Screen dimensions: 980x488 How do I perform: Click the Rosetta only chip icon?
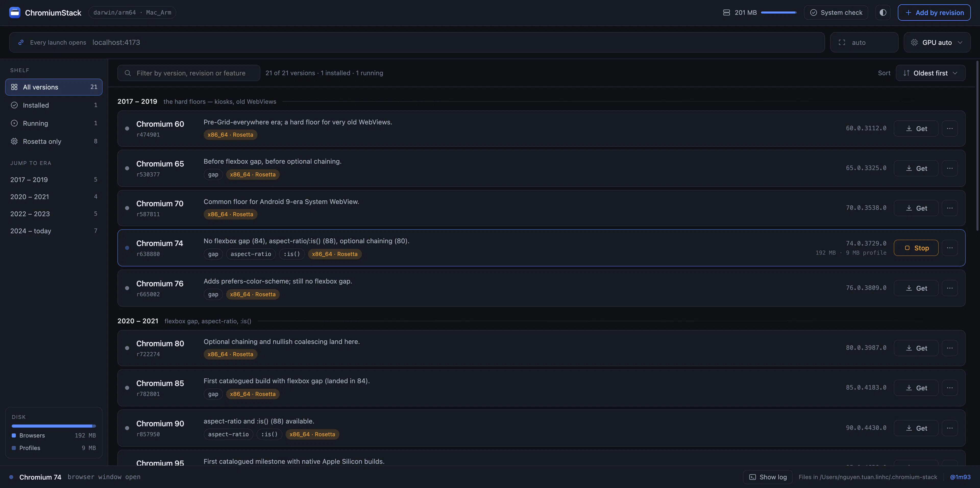pos(14,142)
